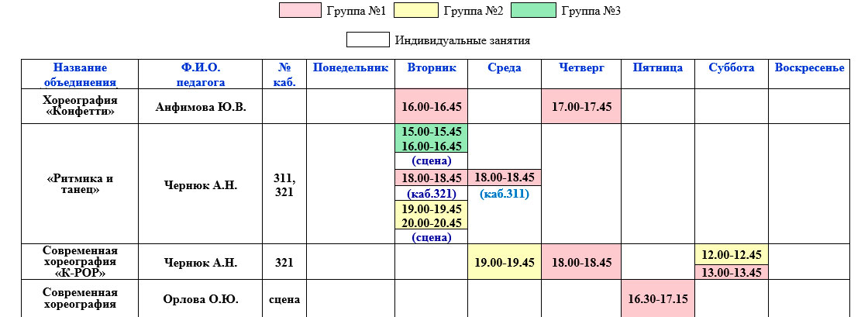Viewport: 868px width, 317px height.
Task: Click the pink Группа №1 legend swatch
Action: (300, 10)
